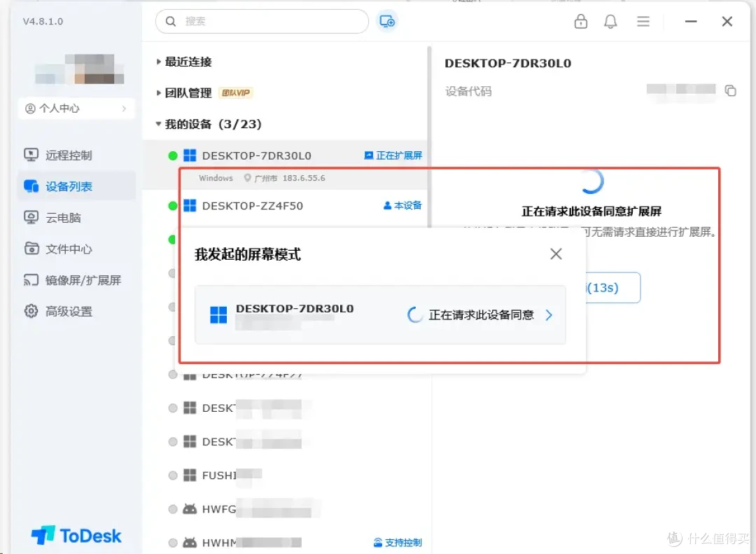Click into the 搜索 search input
Screen dimensions: 756x554
tap(262, 21)
